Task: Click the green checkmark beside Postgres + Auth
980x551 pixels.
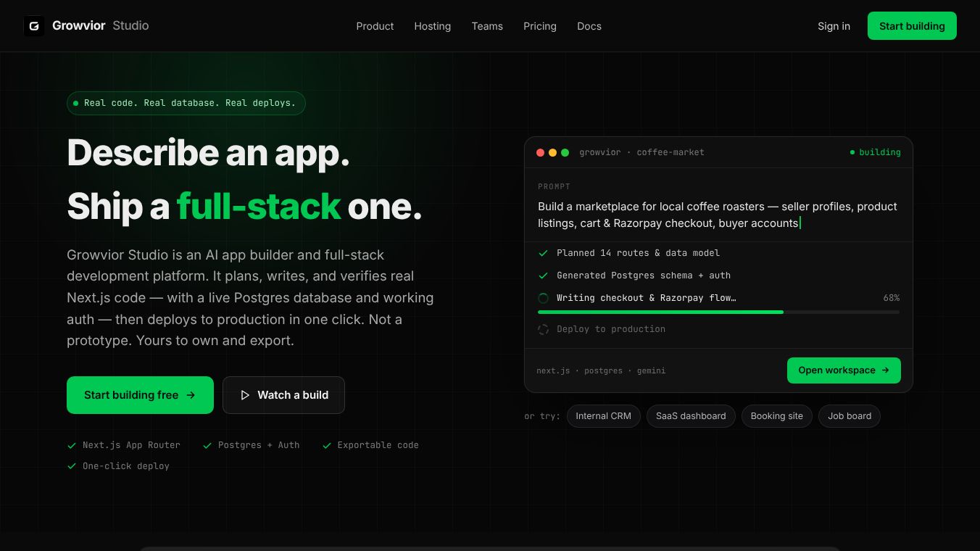Action: tap(207, 445)
